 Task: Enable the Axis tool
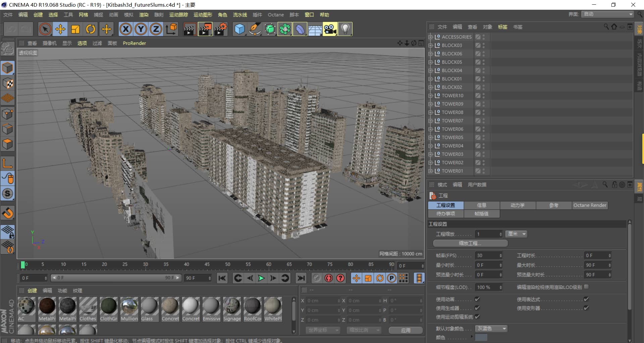pos(7,163)
